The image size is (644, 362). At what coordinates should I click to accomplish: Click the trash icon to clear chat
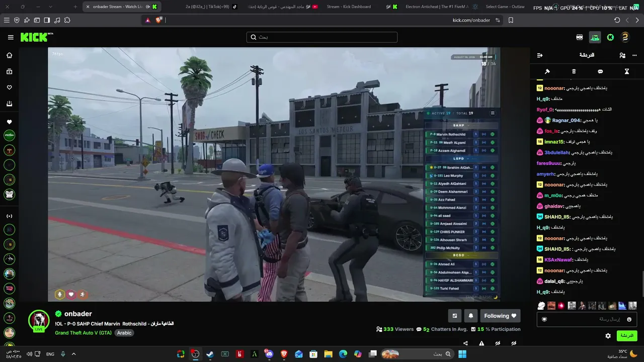[x=574, y=71]
